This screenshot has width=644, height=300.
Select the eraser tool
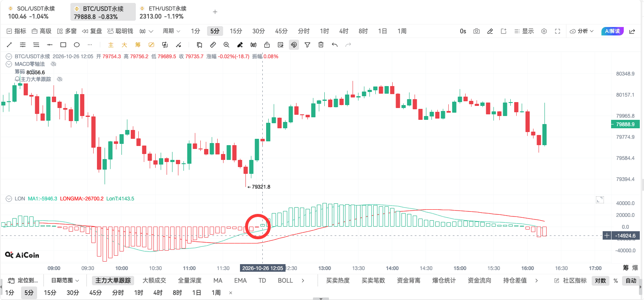[x=240, y=45]
